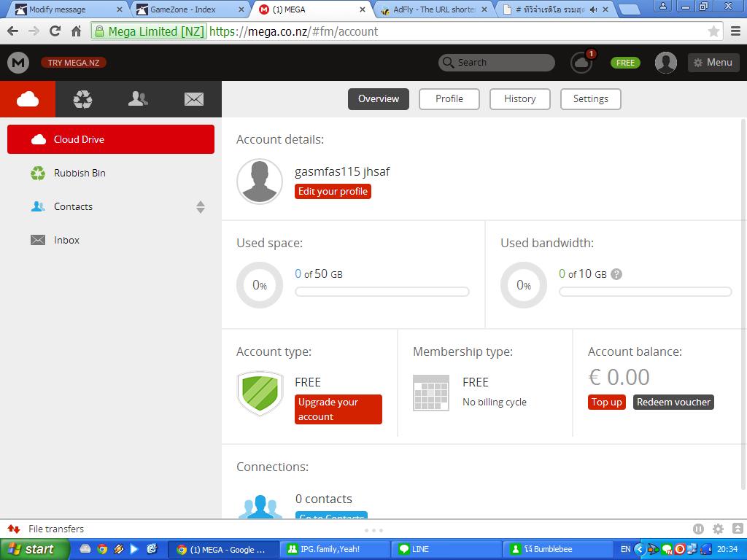The image size is (747, 560).
Task: Click the used bandwidth progress bar
Action: tap(646, 292)
